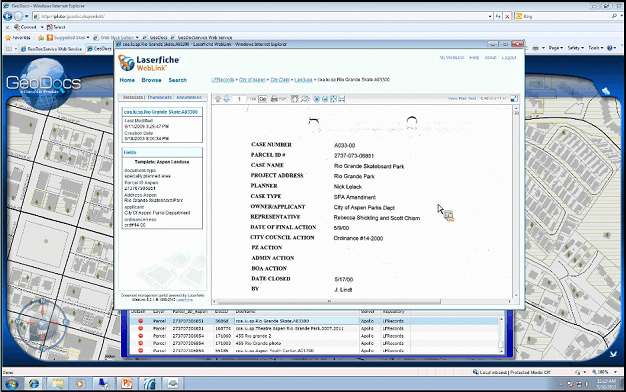Click red remove icon in 455 Rio grande 2 row
Screen dimensions: 626x392
(x=141, y=336)
